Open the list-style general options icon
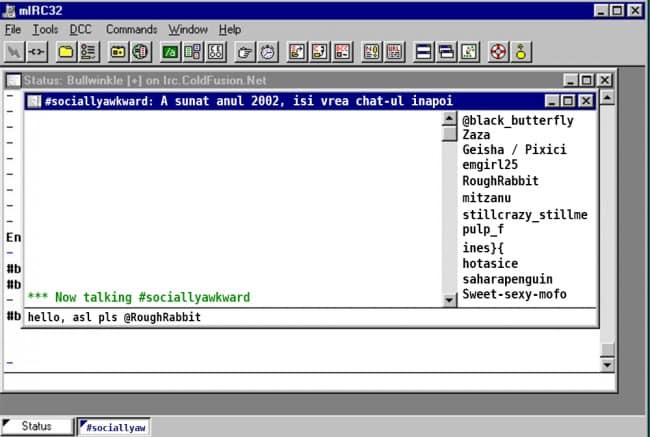The height and width of the screenshot is (437, 650). [x=88, y=52]
